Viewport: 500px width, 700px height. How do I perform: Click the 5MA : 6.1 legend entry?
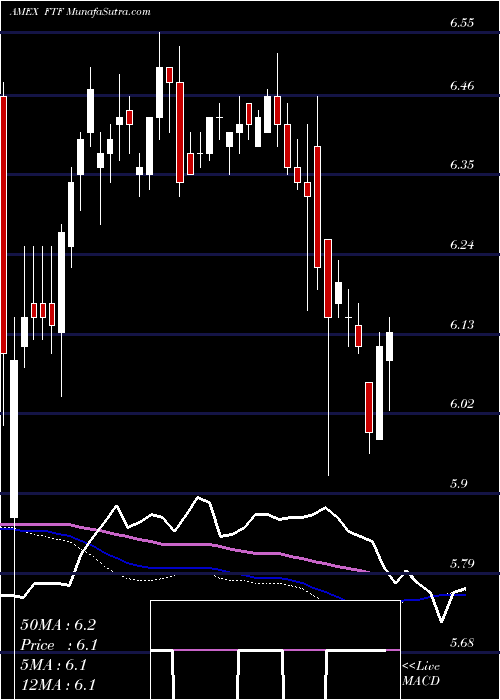click(x=53, y=665)
